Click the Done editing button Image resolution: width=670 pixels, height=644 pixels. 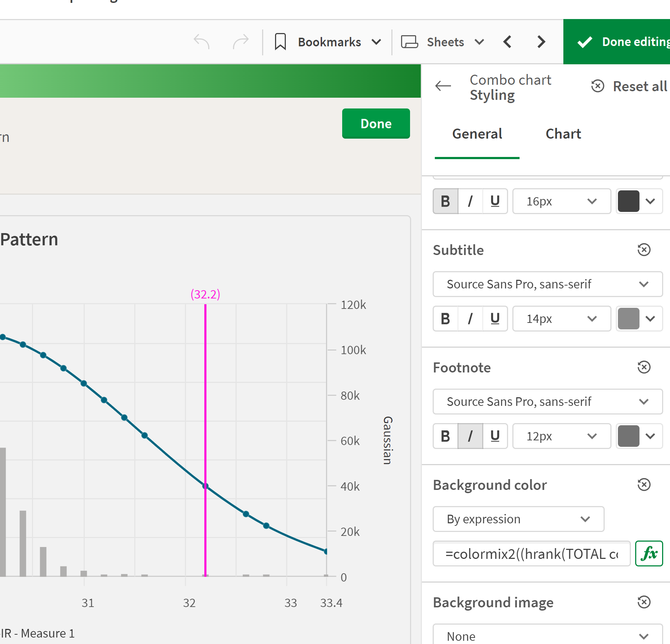point(627,41)
